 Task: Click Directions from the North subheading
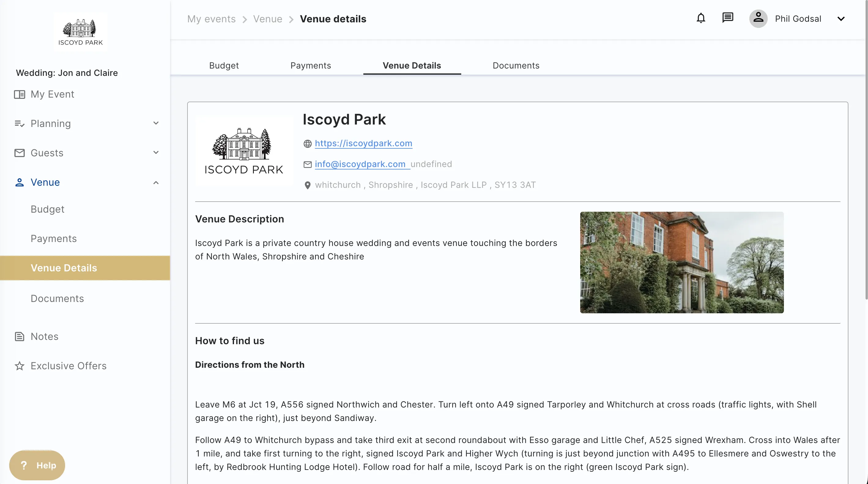250,365
